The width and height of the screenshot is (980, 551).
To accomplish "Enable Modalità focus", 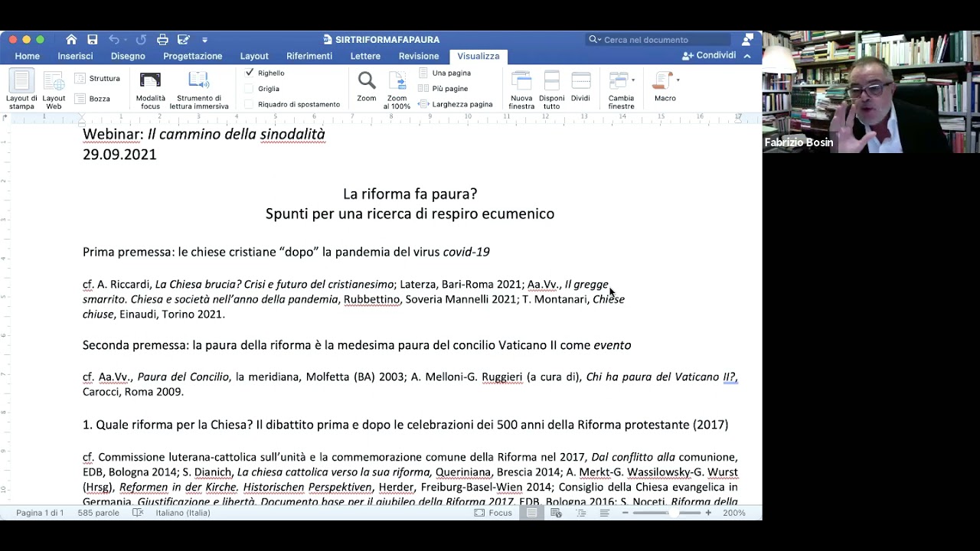I will coord(150,90).
